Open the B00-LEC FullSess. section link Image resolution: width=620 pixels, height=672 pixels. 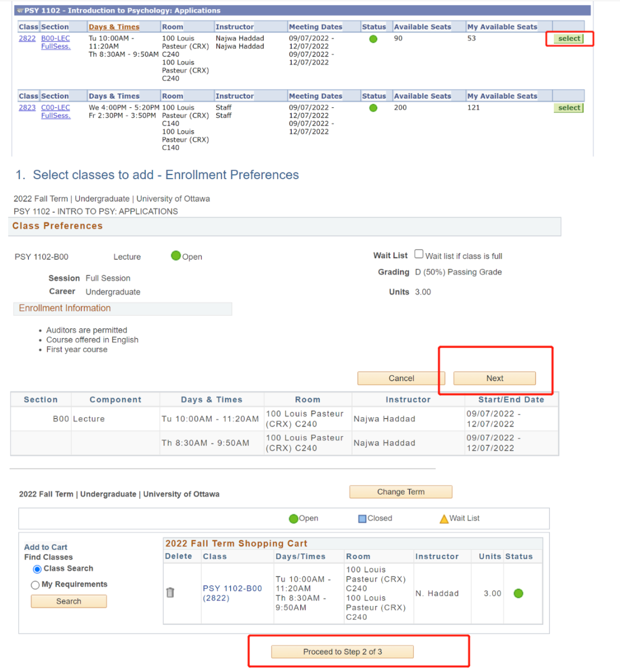coord(56,42)
